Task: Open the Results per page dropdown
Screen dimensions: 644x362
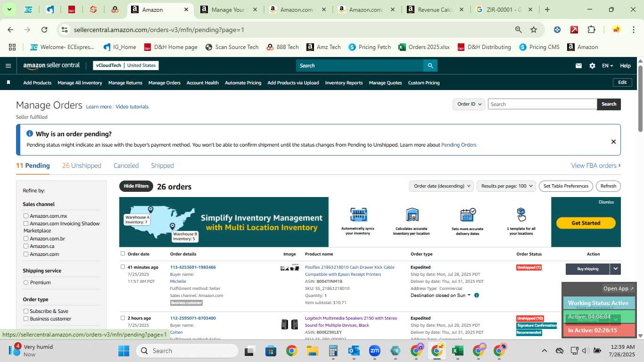Action: pos(507,186)
